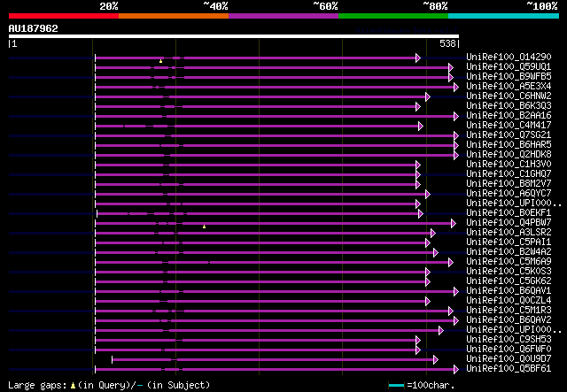Image resolution: width=567 pixels, height=392 pixels.
Task: Select the purple alignment bar of UniRef100_Q5BF61
Action: [275, 370]
